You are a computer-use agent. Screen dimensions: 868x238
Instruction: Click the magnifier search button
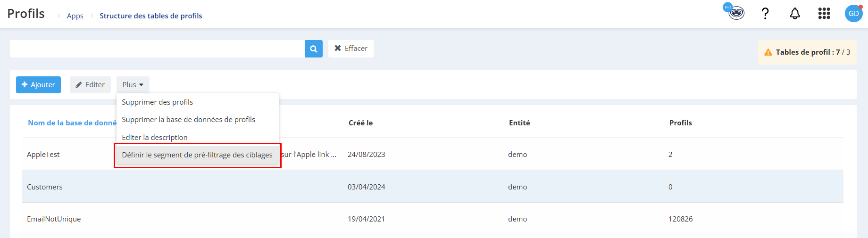(314, 49)
